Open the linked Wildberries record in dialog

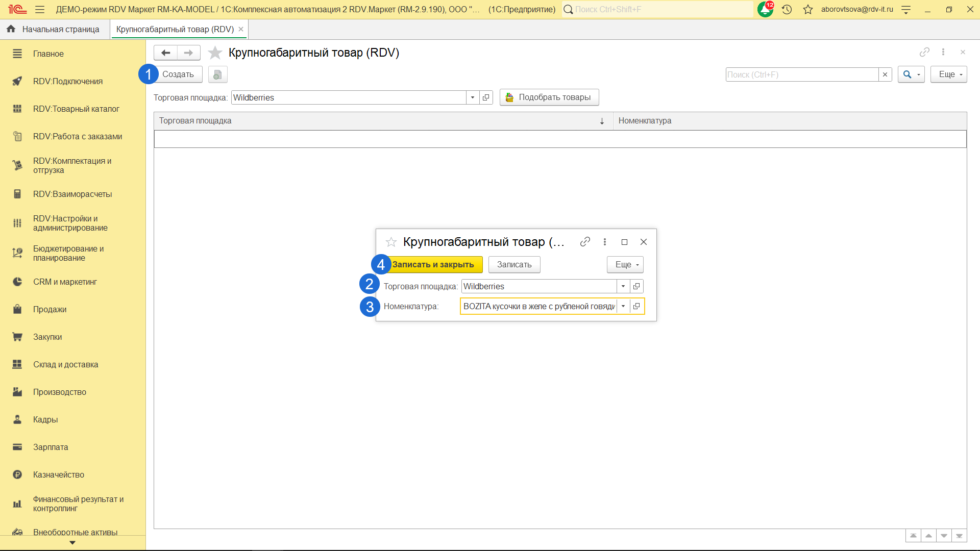(636, 286)
